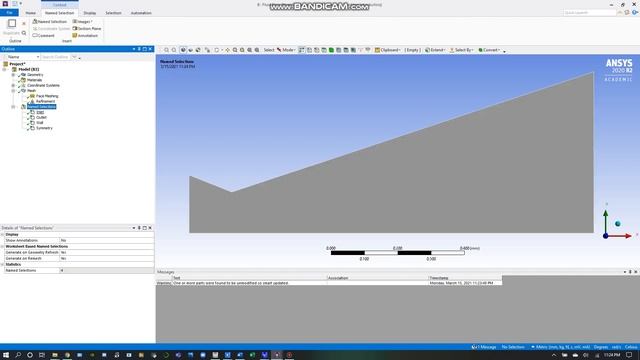Click the Find magnifier icon in Outline group
Screen dimensions: 640x360
[24, 33]
